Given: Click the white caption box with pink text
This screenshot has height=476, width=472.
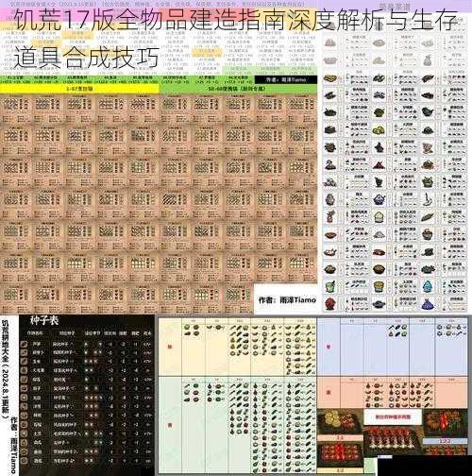Looking at the screenshot, I should (393, 417).
